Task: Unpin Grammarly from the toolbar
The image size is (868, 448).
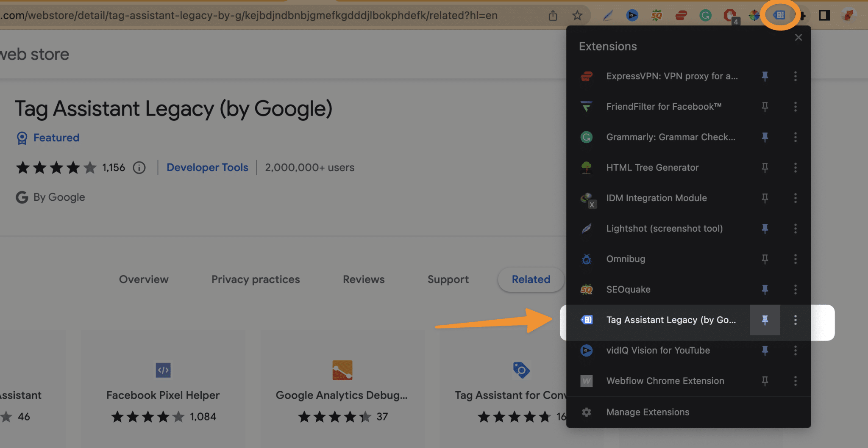Action: coord(765,137)
